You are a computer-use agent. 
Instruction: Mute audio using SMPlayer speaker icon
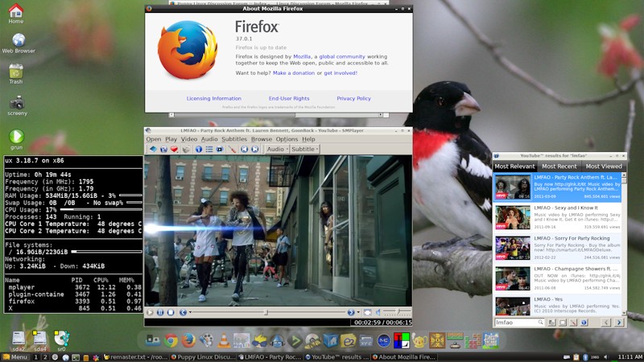tap(378, 312)
